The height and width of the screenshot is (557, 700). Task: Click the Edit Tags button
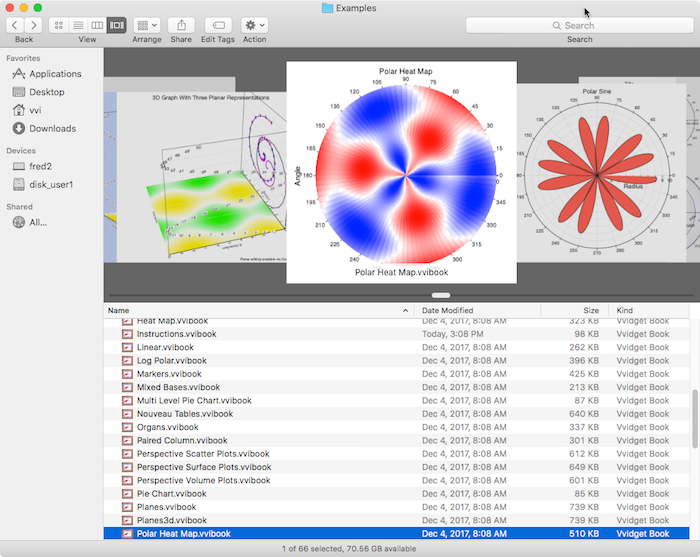[x=218, y=25]
